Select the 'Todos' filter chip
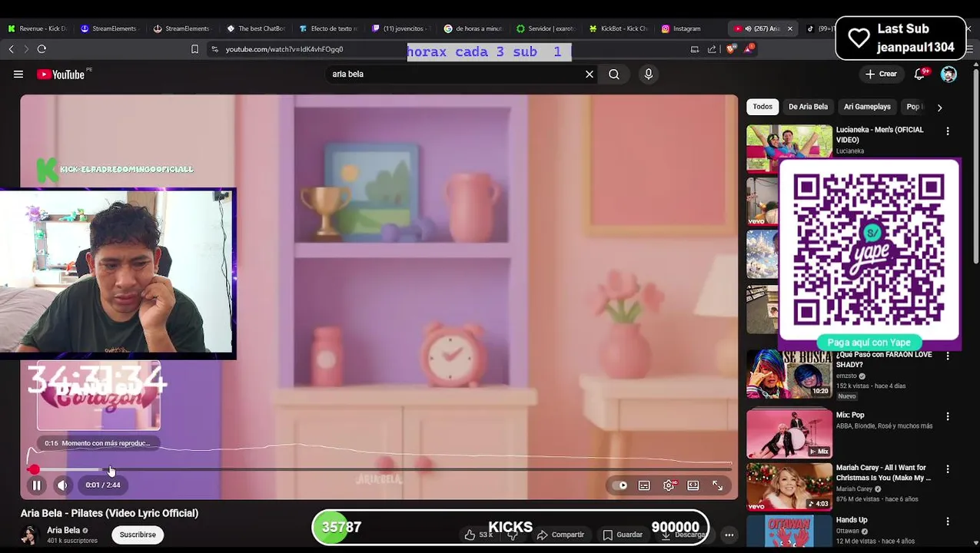 click(x=762, y=107)
